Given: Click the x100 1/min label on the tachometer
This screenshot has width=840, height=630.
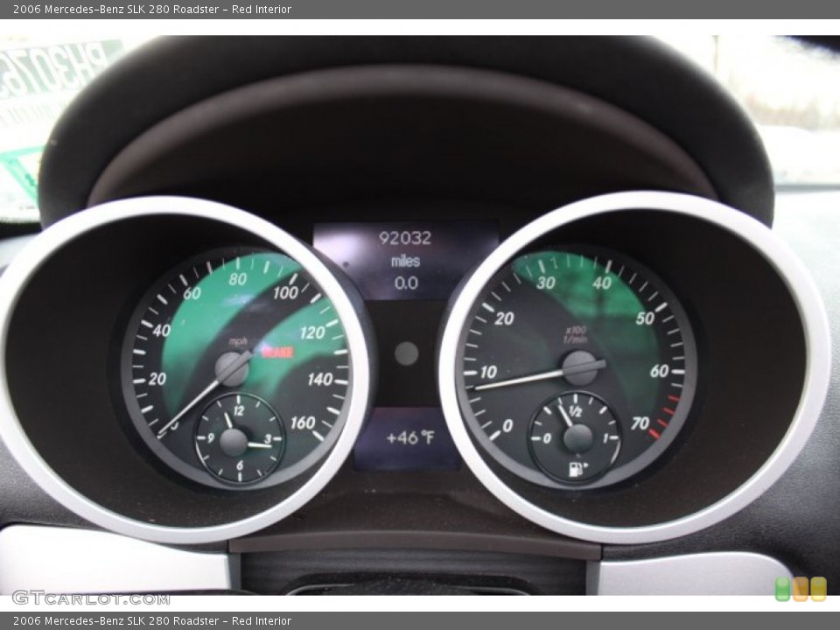Looking at the screenshot, I should [576, 334].
